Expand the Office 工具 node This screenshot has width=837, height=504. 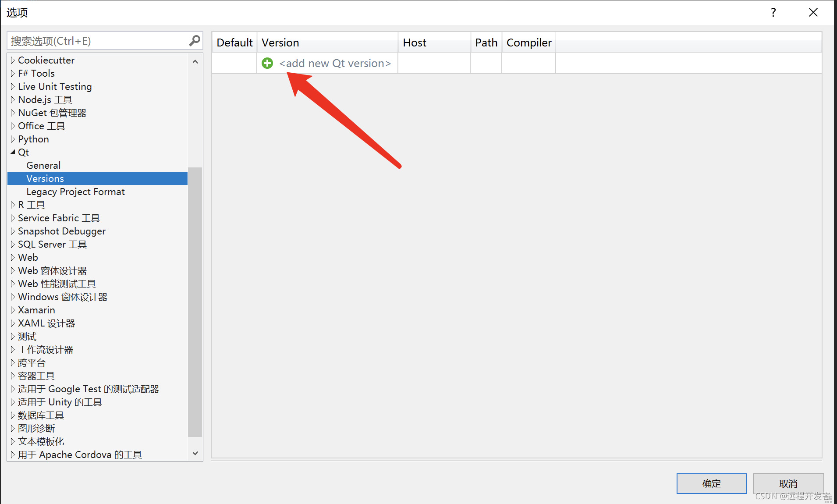(x=13, y=126)
